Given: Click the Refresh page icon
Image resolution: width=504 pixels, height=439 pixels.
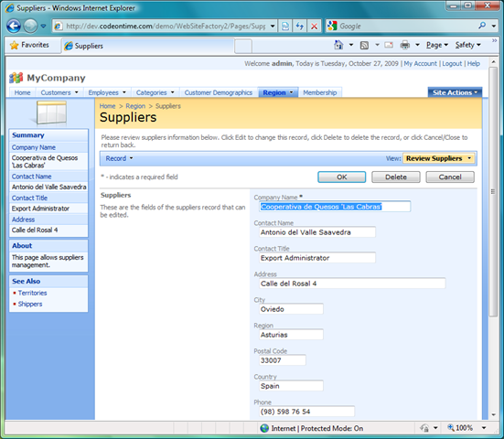Looking at the screenshot, I should tap(300, 26).
